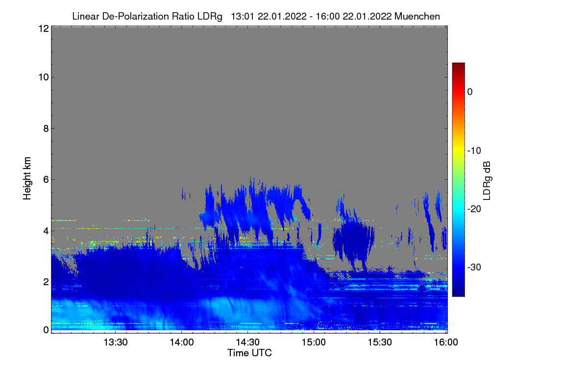
Task: Click the '16:00' time tick label
Action: 445,343
